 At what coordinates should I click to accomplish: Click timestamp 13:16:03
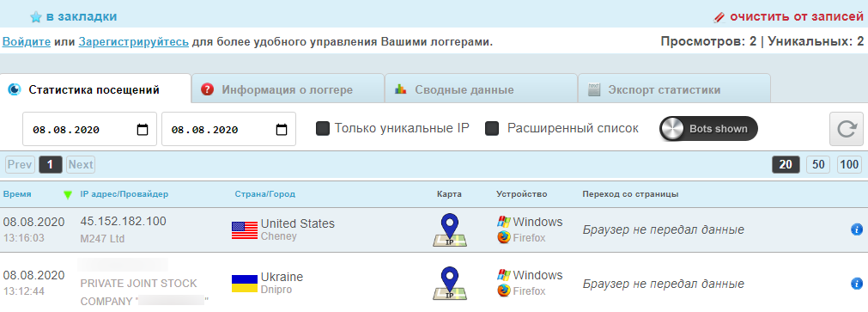(23, 238)
